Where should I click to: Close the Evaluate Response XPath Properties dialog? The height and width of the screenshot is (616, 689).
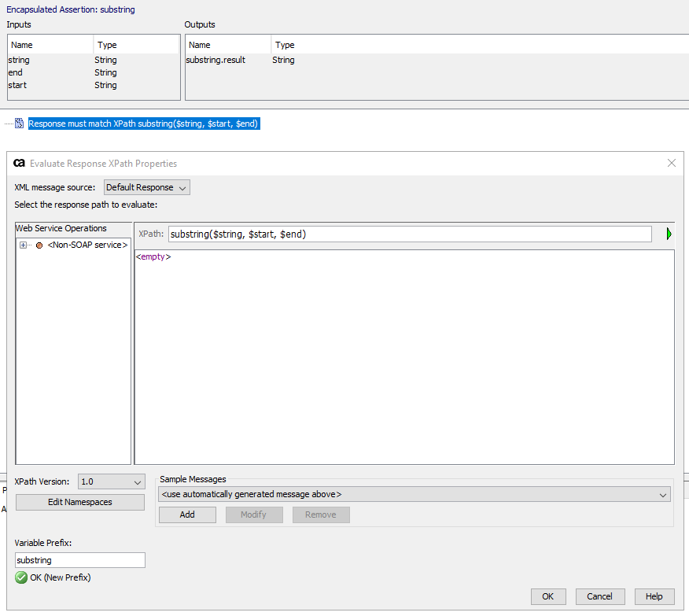coord(671,163)
